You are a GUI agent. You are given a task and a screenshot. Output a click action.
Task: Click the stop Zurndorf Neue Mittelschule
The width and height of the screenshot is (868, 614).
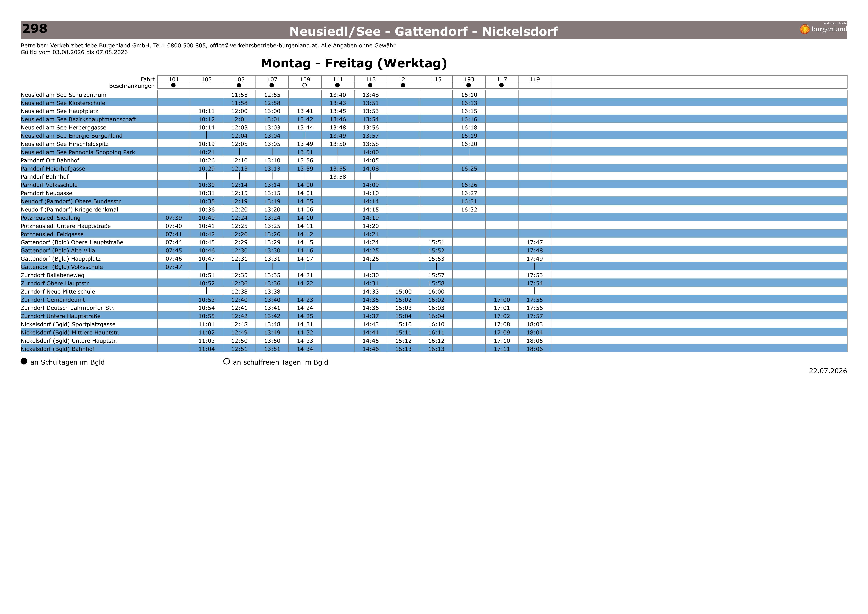[58, 291]
